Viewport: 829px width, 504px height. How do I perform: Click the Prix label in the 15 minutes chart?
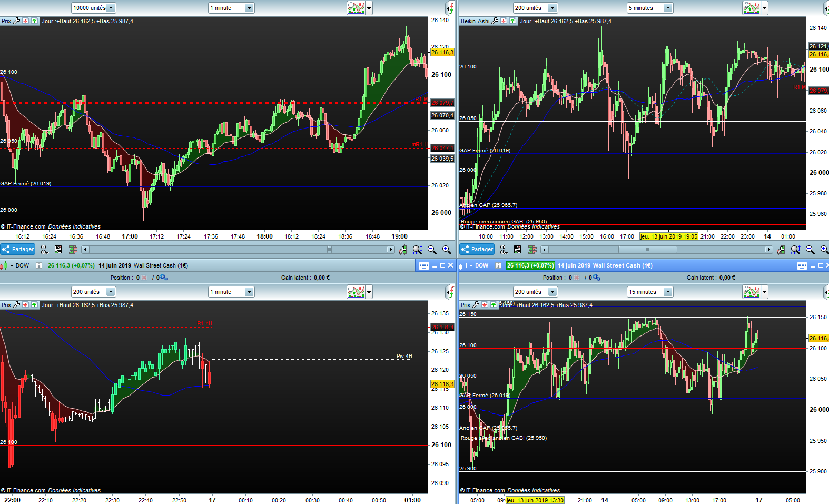tap(466, 305)
